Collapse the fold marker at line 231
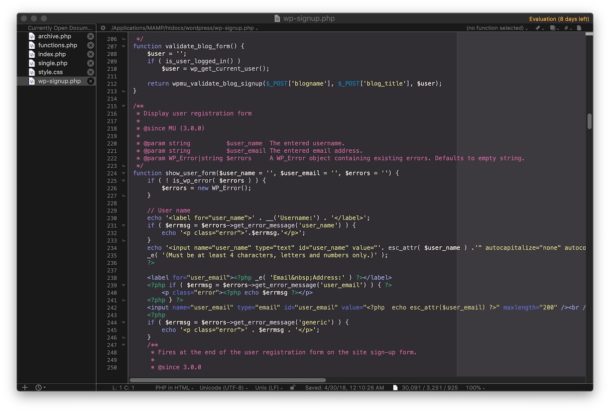Viewport: 610px width, 412px height. tap(124, 225)
